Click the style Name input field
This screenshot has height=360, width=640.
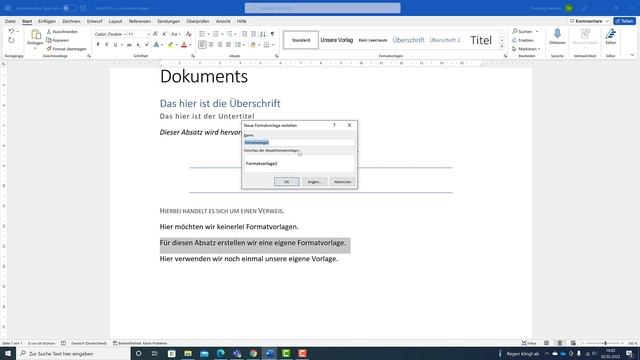tap(299, 142)
